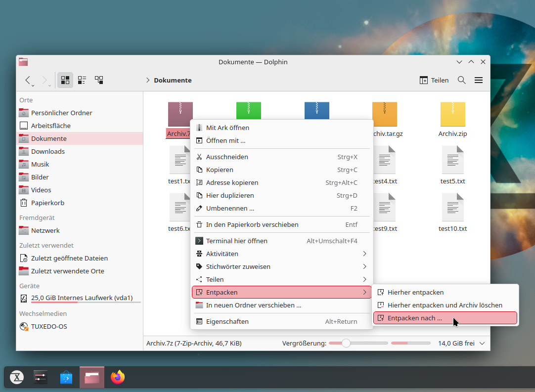Choose Terminal hier öffnen

click(x=282, y=241)
